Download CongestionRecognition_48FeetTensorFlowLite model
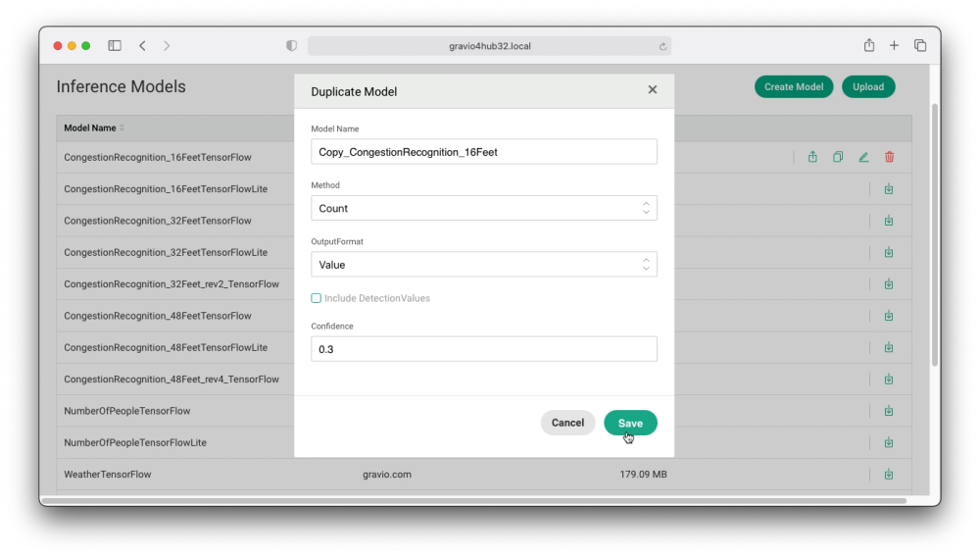Screen dimensions: 980x558 coord(889,347)
